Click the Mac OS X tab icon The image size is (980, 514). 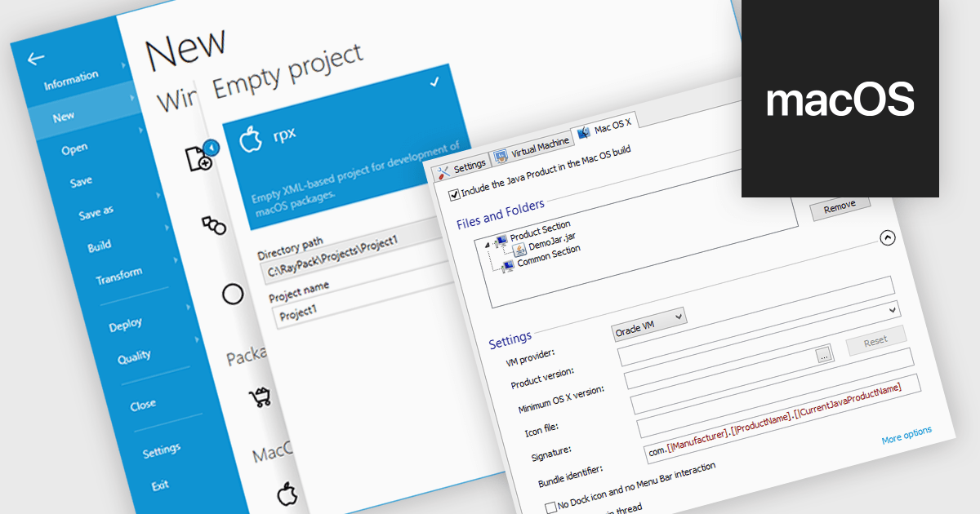[x=585, y=132]
